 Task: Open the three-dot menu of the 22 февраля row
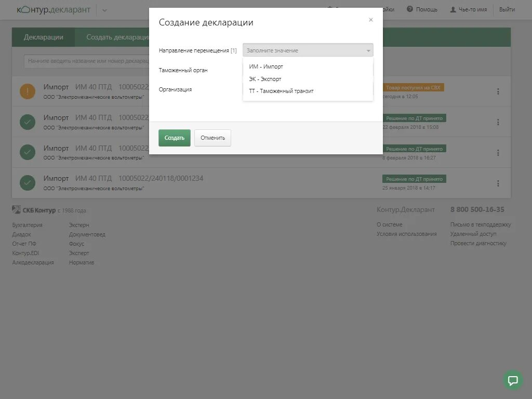[498, 122]
